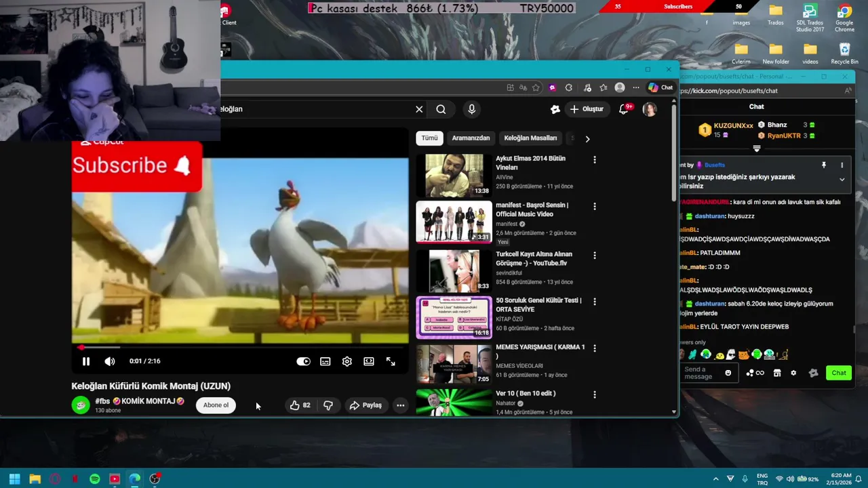Open YouTube notifications bell
Screen dimensions: 868x488
(624, 109)
